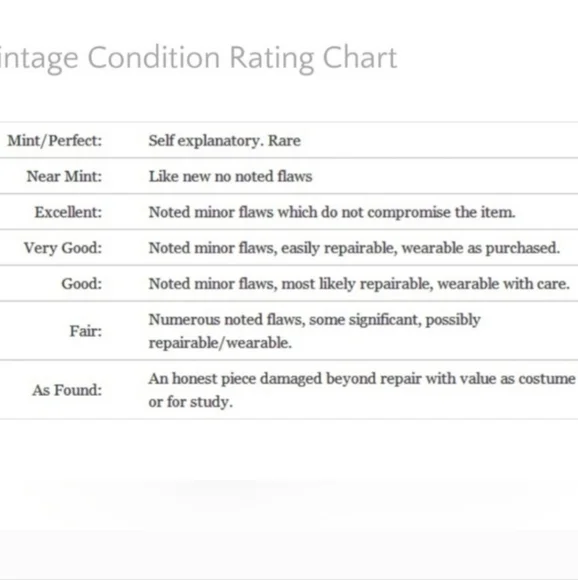Viewport: 578px width, 580px height.
Task: Click 'wearable as purchased' description text
Action: click(x=481, y=248)
